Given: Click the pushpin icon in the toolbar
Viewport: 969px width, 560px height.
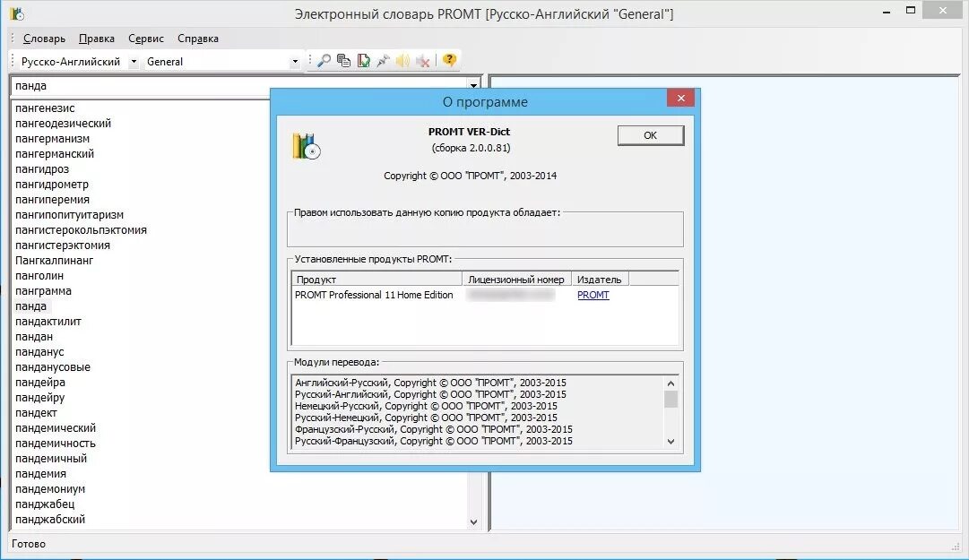Looking at the screenshot, I should coord(383,61).
